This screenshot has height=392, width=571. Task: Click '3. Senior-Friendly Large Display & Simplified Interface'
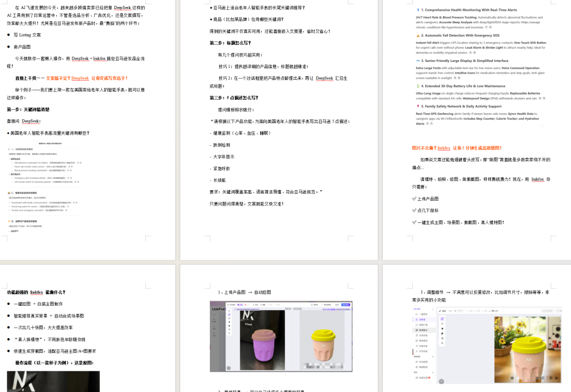(x=465, y=61)
